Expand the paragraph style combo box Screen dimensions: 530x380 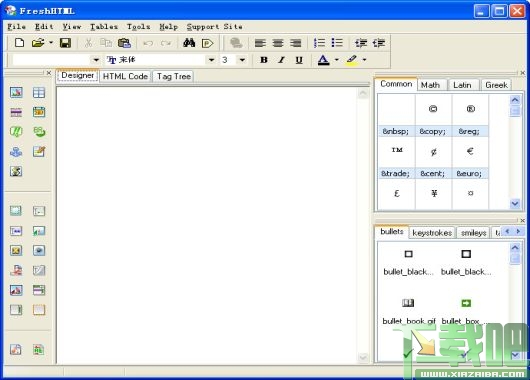click(x=96, y=60)
